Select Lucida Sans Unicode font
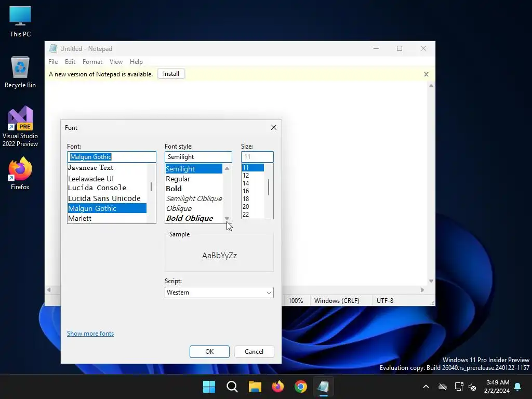Viewport: 532px width, 399px height. (107, 198)
